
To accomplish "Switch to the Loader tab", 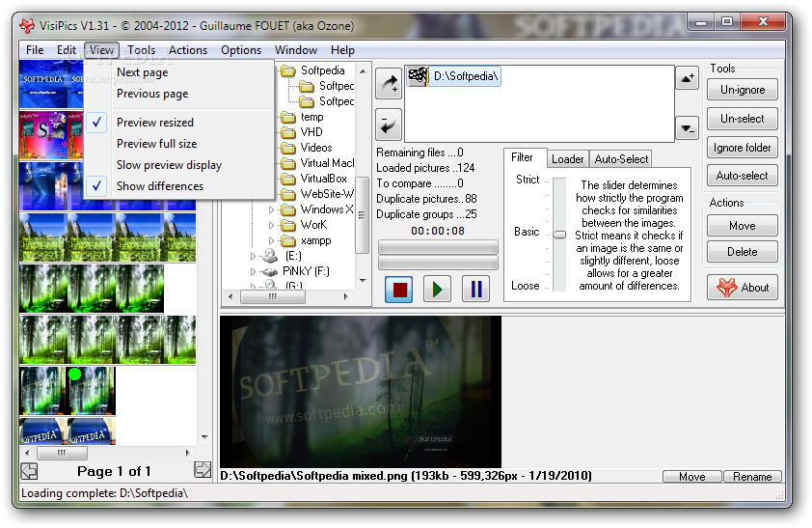I will [568, 159].
